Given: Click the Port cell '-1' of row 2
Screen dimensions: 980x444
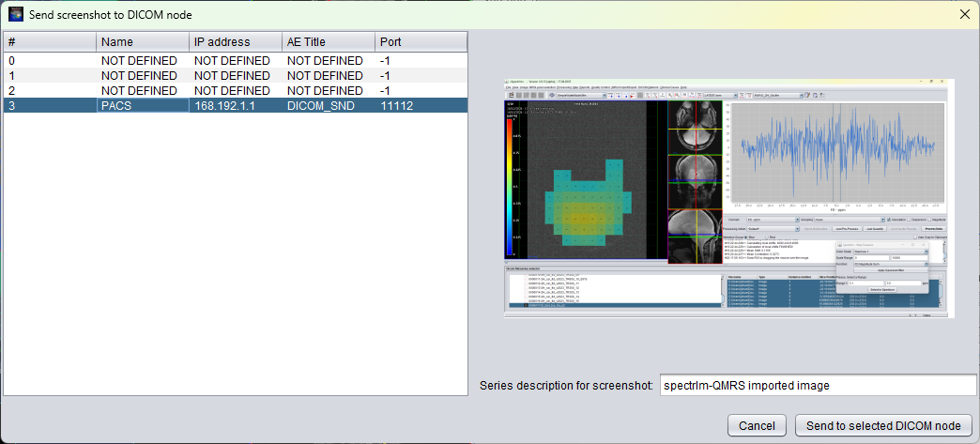Looking at the screenshot, I should pyautogui.click(x=421, y=91).
